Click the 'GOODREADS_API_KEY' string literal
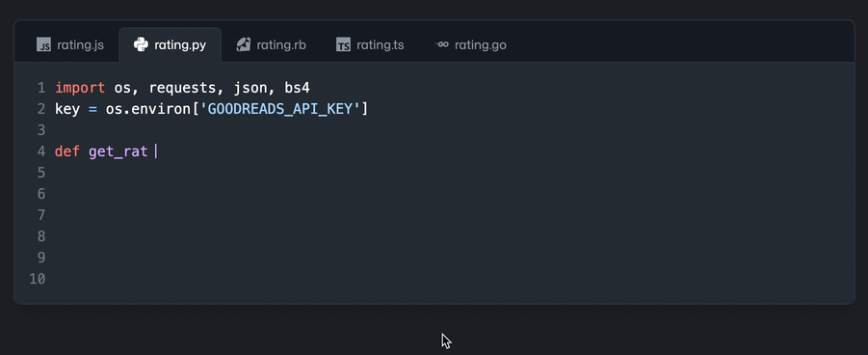868x355 pixels. pyautogui.click(x=279, y=109)
